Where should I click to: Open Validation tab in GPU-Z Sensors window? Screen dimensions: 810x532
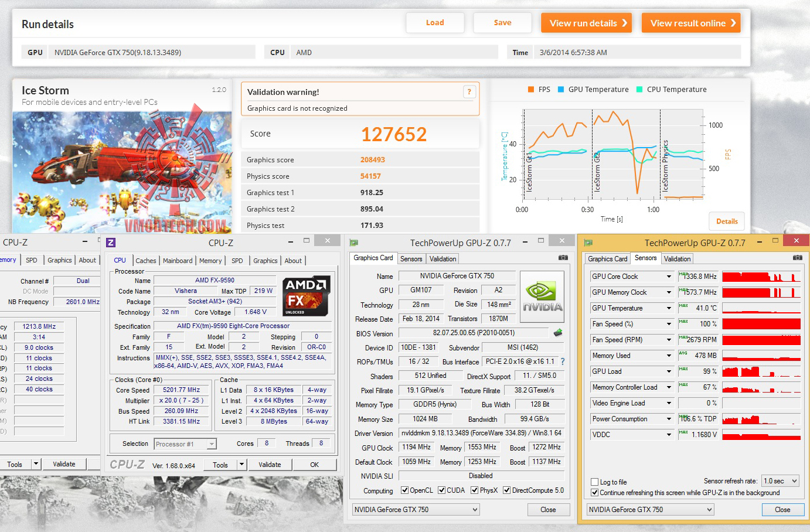click(678, 258)
